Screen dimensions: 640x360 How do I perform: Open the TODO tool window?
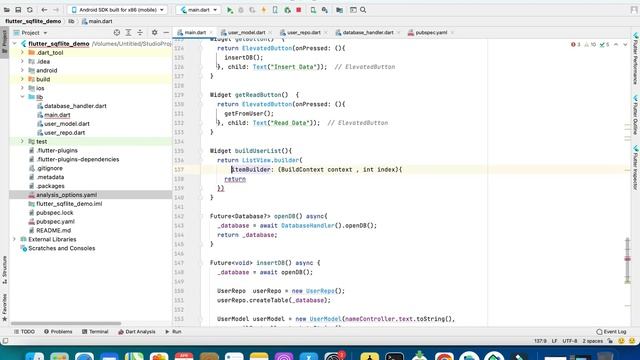(24, 332)
